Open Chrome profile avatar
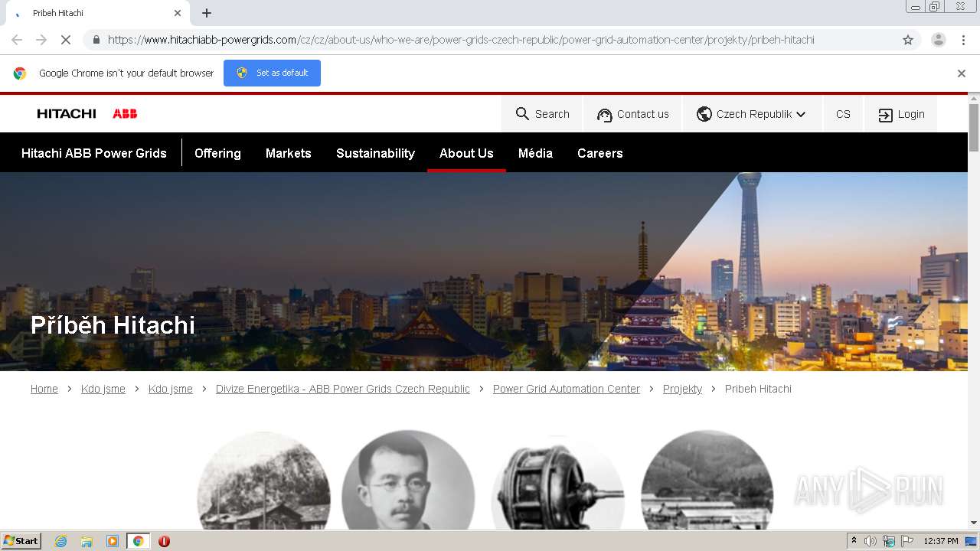 coord(939,40)
